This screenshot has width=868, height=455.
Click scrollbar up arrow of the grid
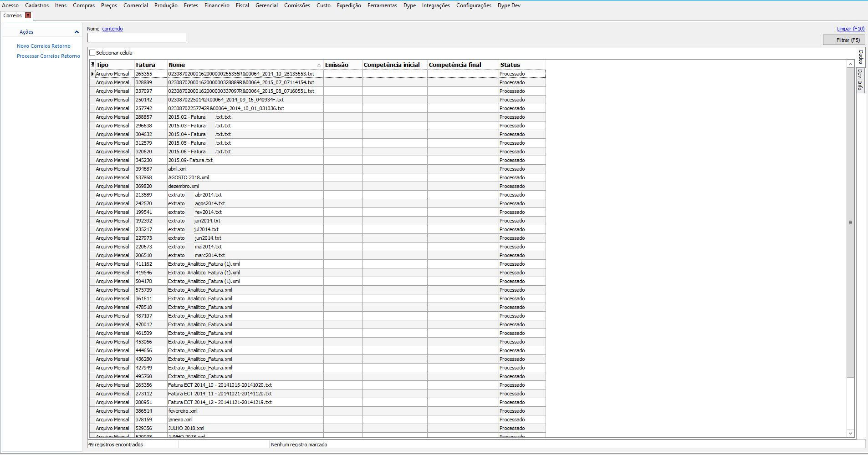(x=850, y=64)
